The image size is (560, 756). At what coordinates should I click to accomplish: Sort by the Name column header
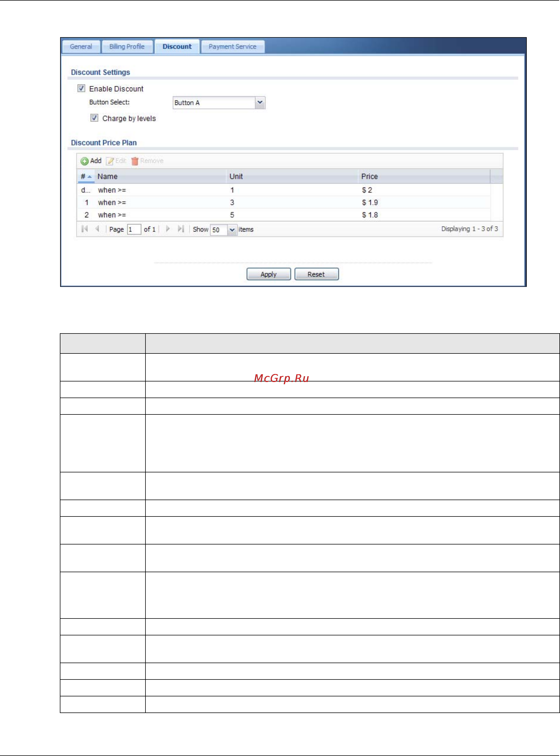(x=160, y=176)
